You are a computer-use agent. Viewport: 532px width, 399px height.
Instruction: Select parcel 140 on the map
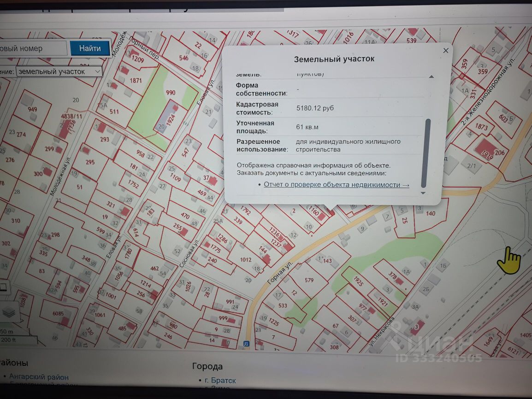(430, 214)
